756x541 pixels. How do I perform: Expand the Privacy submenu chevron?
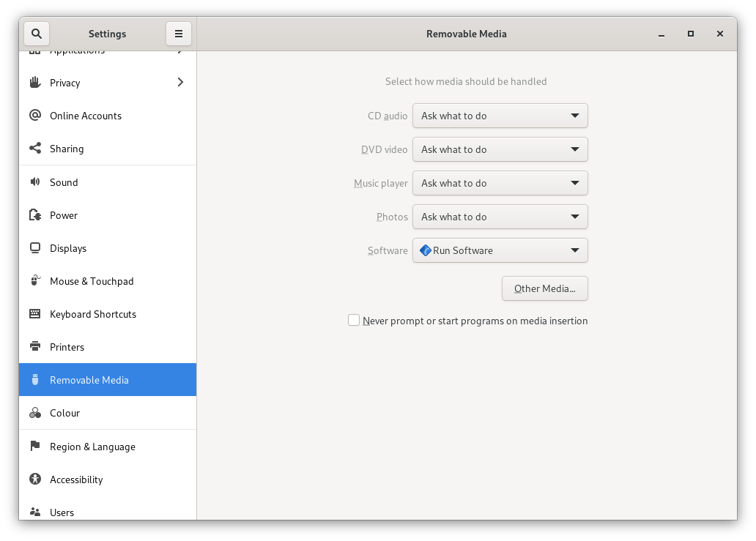point(180,83)
